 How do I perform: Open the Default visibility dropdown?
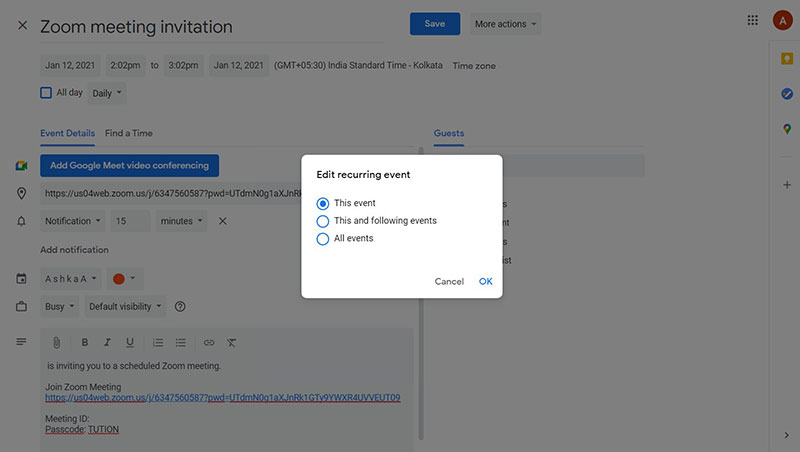coord(125,307)
